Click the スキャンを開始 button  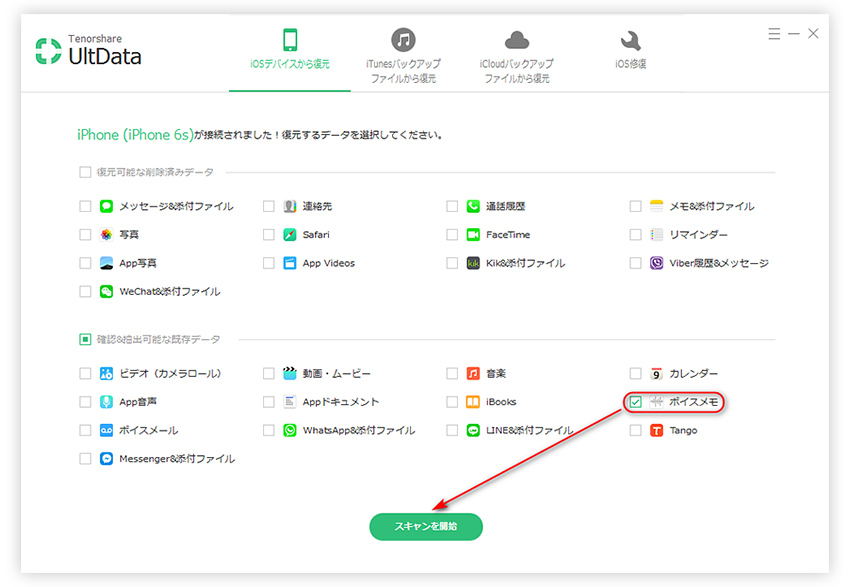[426, 526]
